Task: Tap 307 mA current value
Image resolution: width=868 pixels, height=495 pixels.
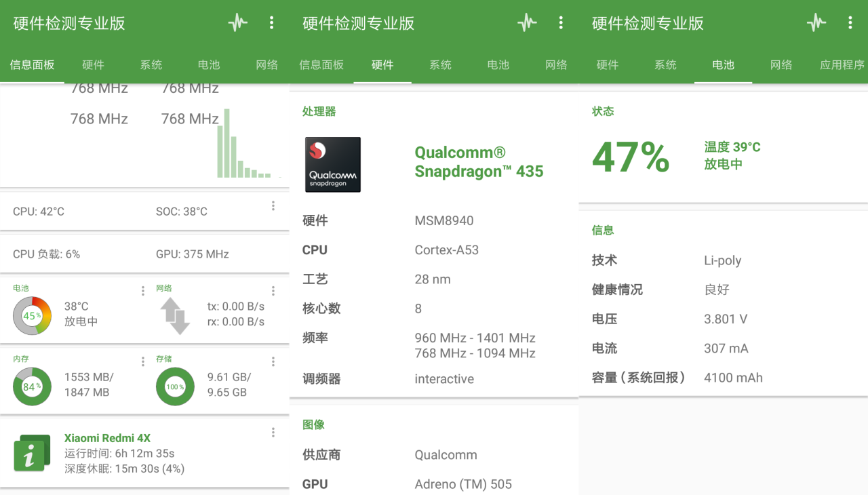Action: point(726,349)
